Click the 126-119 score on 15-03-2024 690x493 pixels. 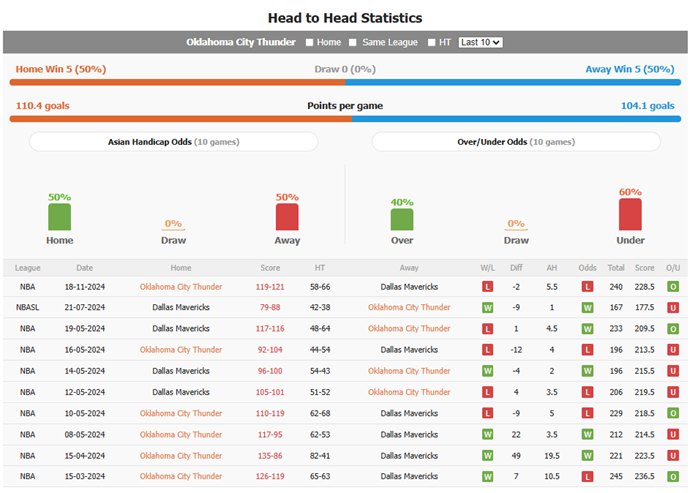point(270,477)
